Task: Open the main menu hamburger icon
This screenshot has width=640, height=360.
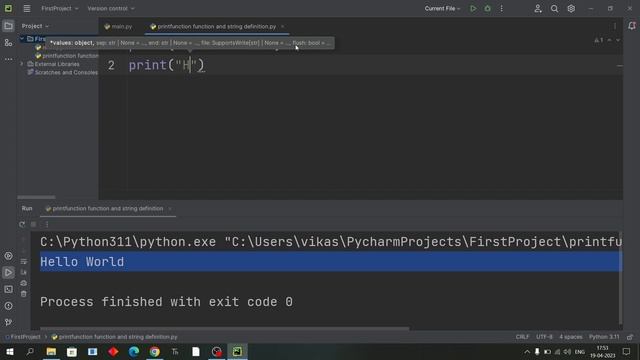Action: click(27, 9)
